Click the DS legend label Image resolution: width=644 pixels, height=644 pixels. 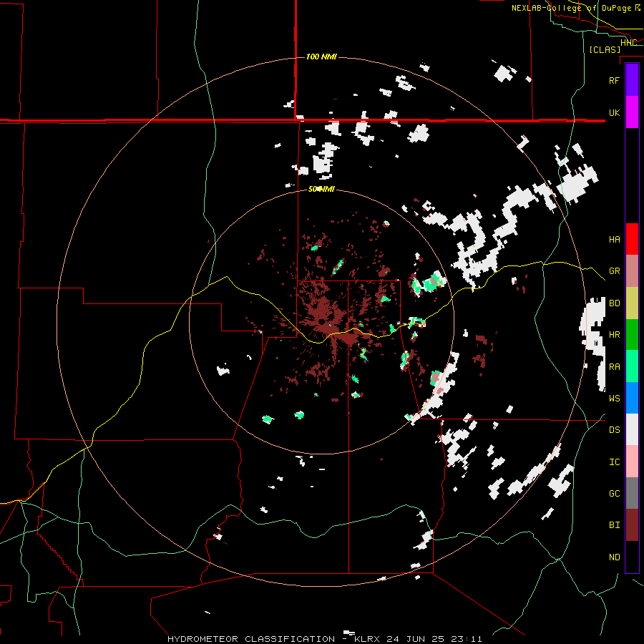pyautogui.click(x=615, y=430)
